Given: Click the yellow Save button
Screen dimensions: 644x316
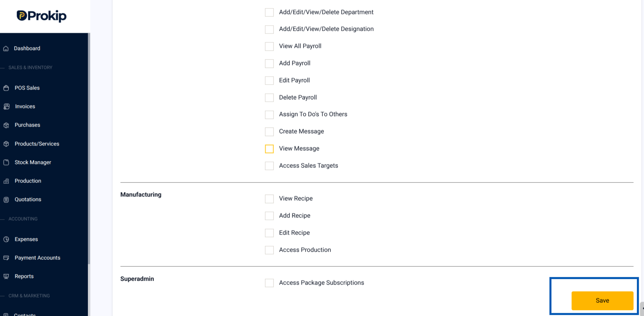Looking at the screenshot, I should [x=602, y=301].
